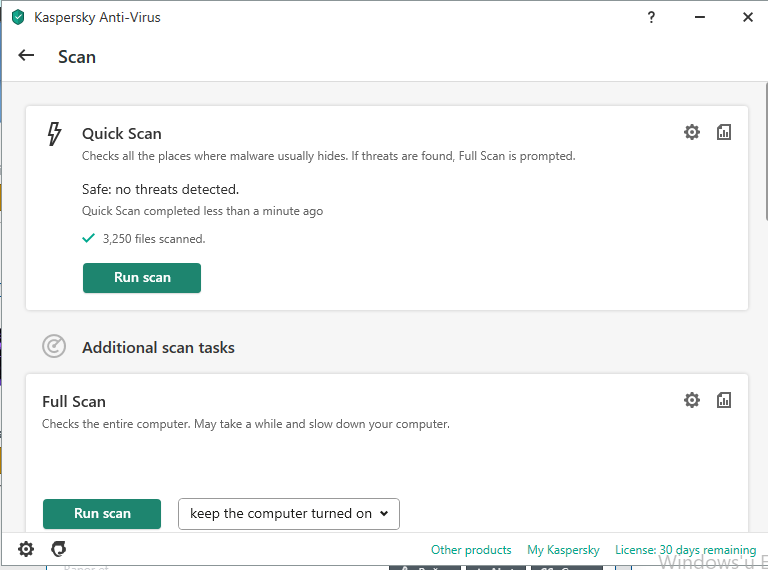The width and height of the screenshot is (768, 570).
Task: Run the Quick Scan
Action: coord(142,278)
